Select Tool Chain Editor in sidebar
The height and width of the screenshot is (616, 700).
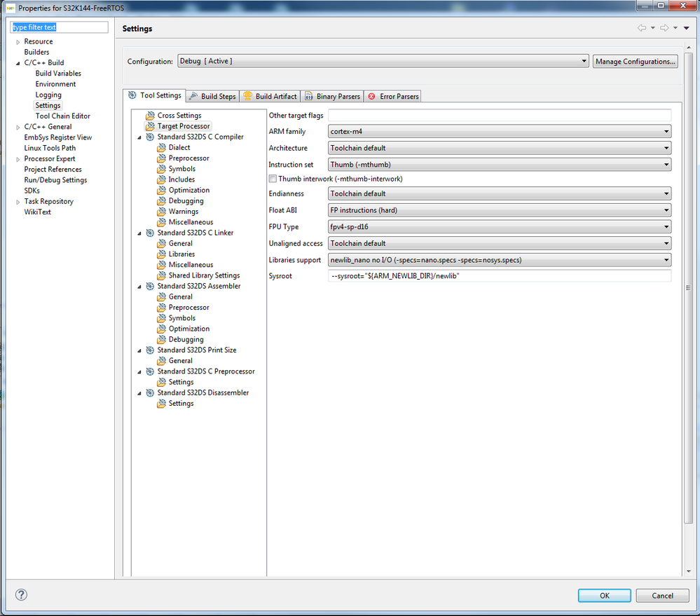pyautogui.click(x=63, y=116)
